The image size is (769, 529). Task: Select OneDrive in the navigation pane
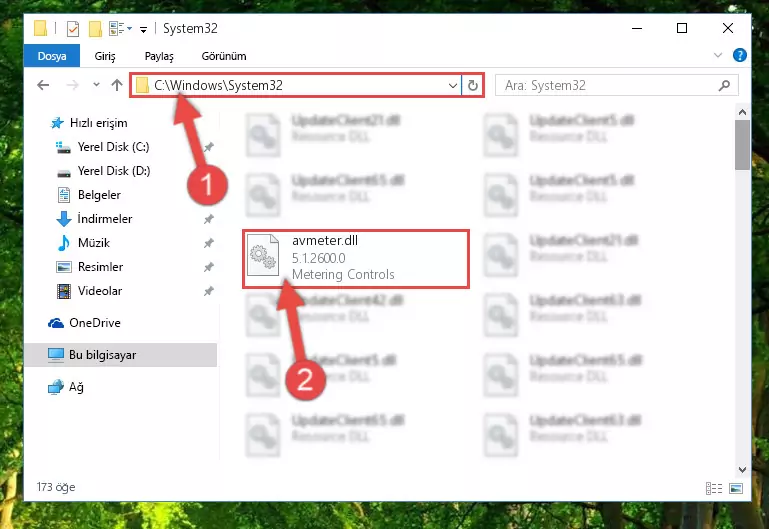point(95,323)
